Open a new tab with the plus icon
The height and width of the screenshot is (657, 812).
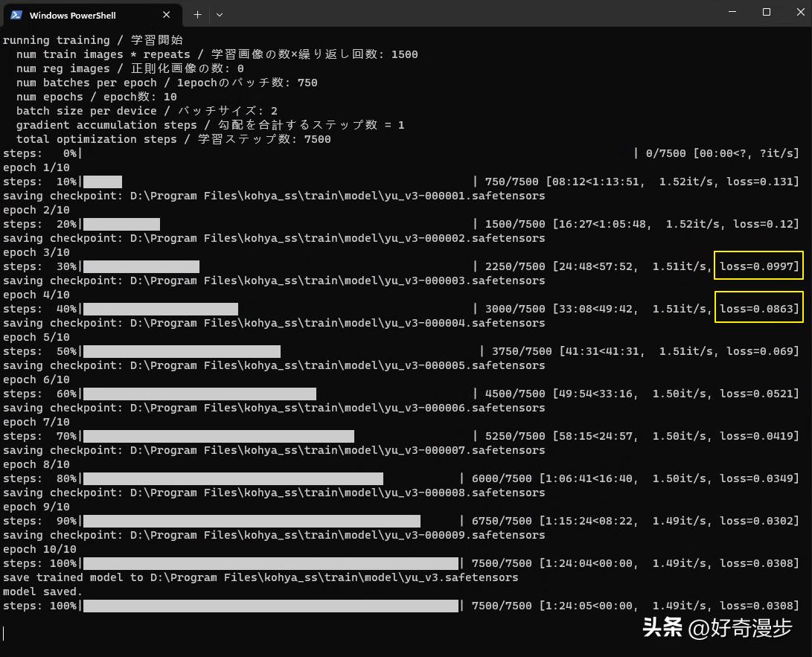pyautogui.click(x=197, y=15)
